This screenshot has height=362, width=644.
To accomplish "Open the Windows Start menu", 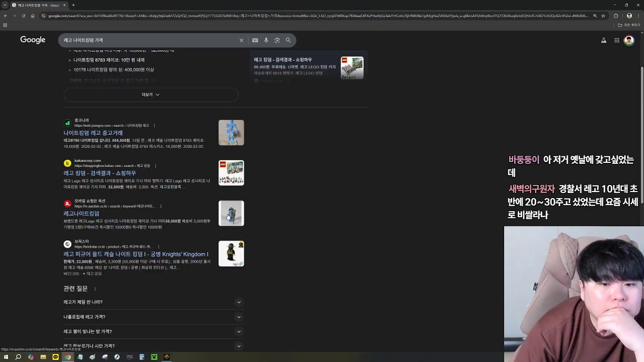I will click(x=6, y=357).
